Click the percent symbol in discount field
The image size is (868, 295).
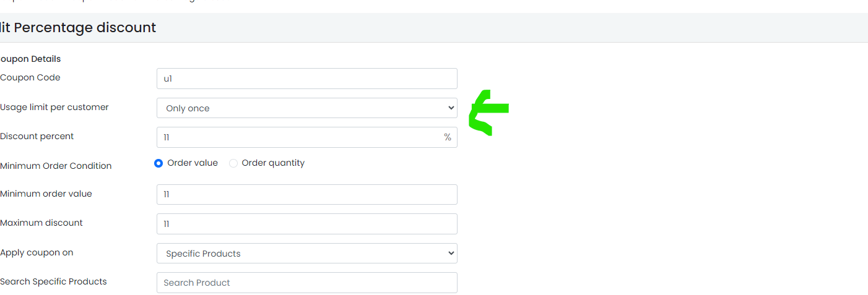pyautogui.click(x=447, y=137)
